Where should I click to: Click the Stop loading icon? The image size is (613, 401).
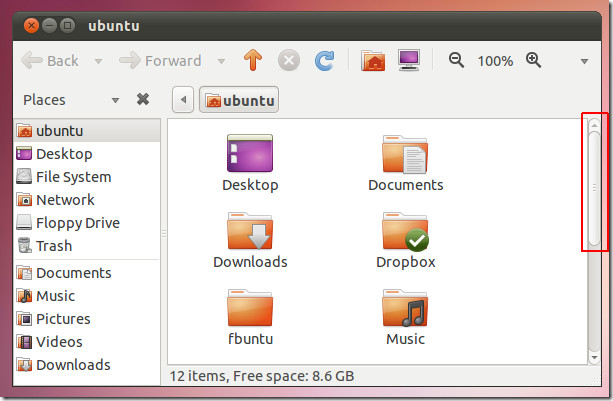pyautogui.click(x=288, y=61)
